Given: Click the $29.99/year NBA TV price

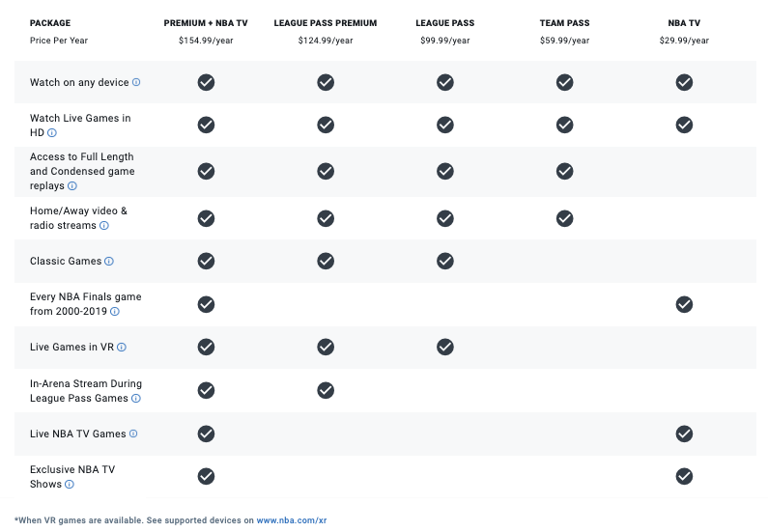Looking at the screenshot, I should [684, 41].
